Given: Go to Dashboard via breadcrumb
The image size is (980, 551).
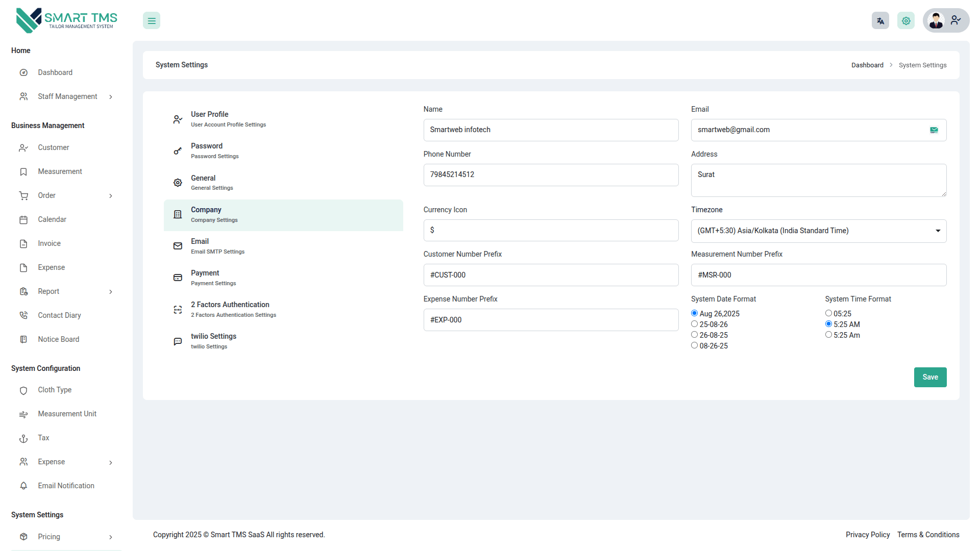Looking at the screenshot, I should [x=867, y=65].
